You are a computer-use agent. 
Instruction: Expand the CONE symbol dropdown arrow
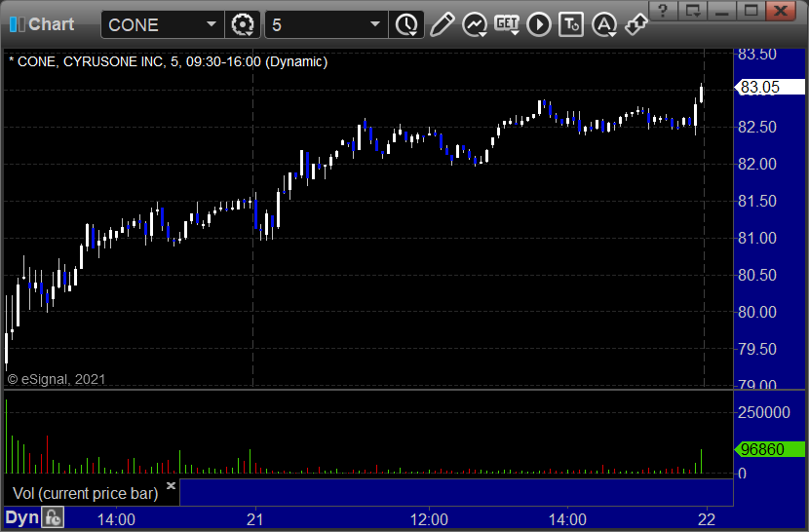point(211,24)
